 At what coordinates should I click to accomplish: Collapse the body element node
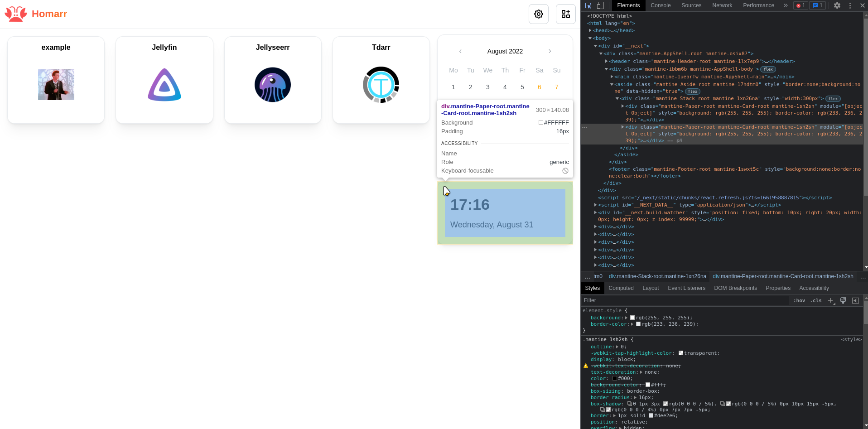[x=590, y=38]
